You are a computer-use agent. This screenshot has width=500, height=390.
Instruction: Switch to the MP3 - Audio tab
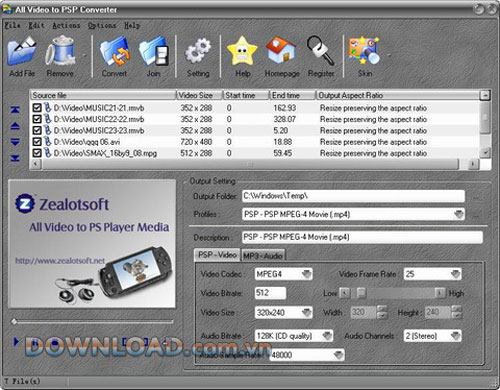pyautogui.click(x=263, y=256)
